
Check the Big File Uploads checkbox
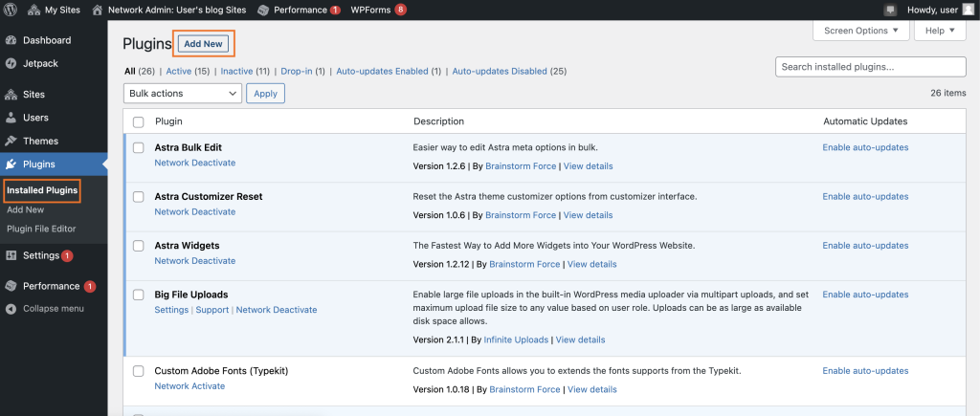[x=139, y=295]
